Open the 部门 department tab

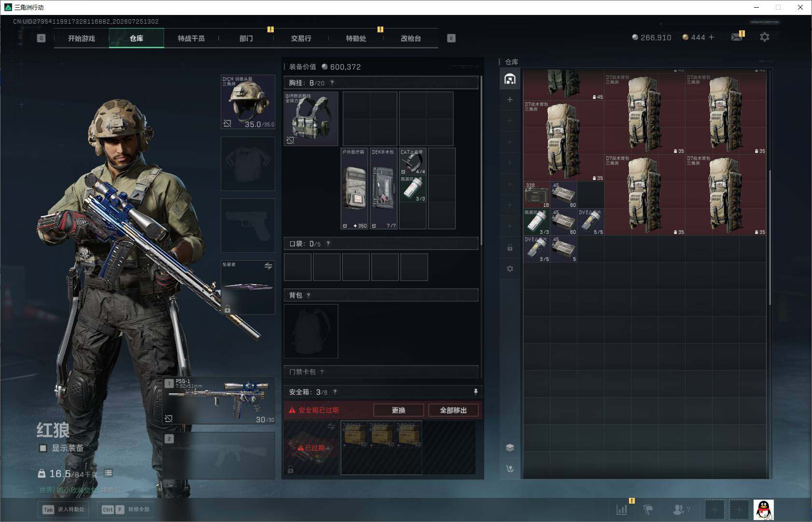pyautogui.click(x=246, y=38)
